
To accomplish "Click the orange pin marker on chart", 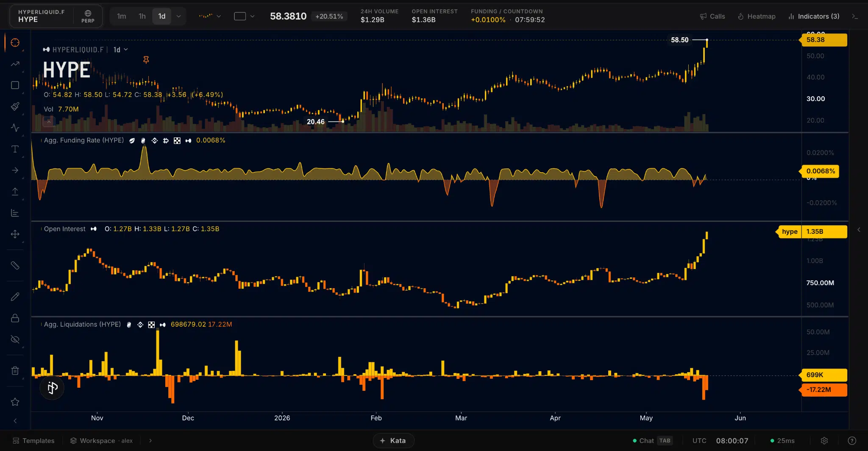I will tap(146, 60).
